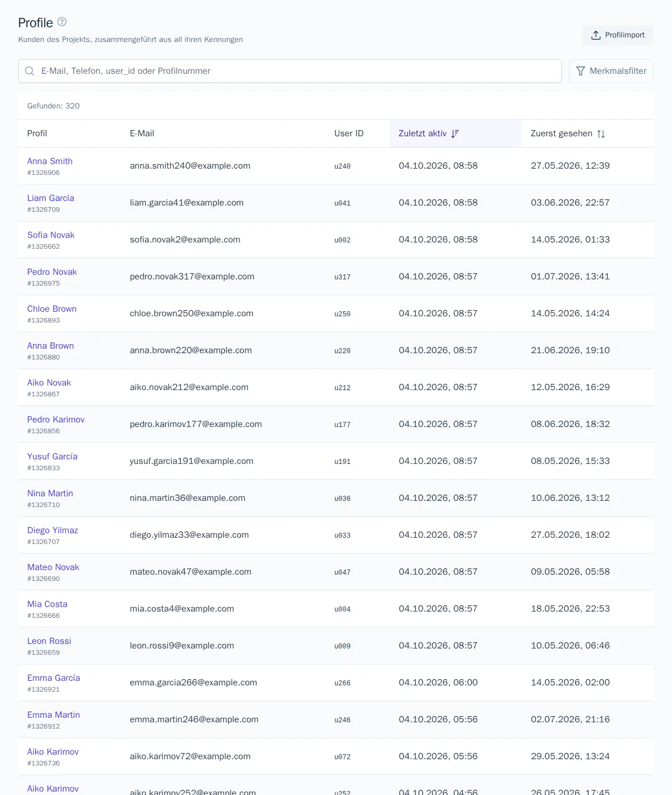Click user ID u002
Viewport: 672px width, 795px height.
[342, 240]
